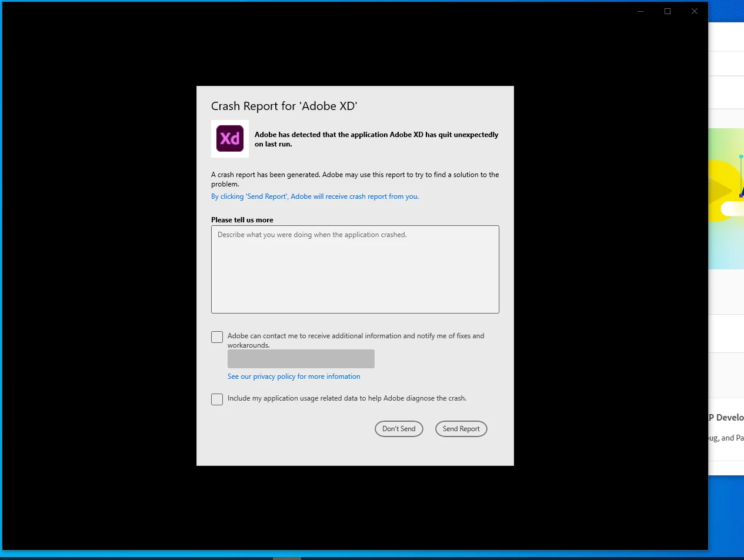Open 'See our privacy policy' link
Screen dimensions: 744x560
pos(293,376)
